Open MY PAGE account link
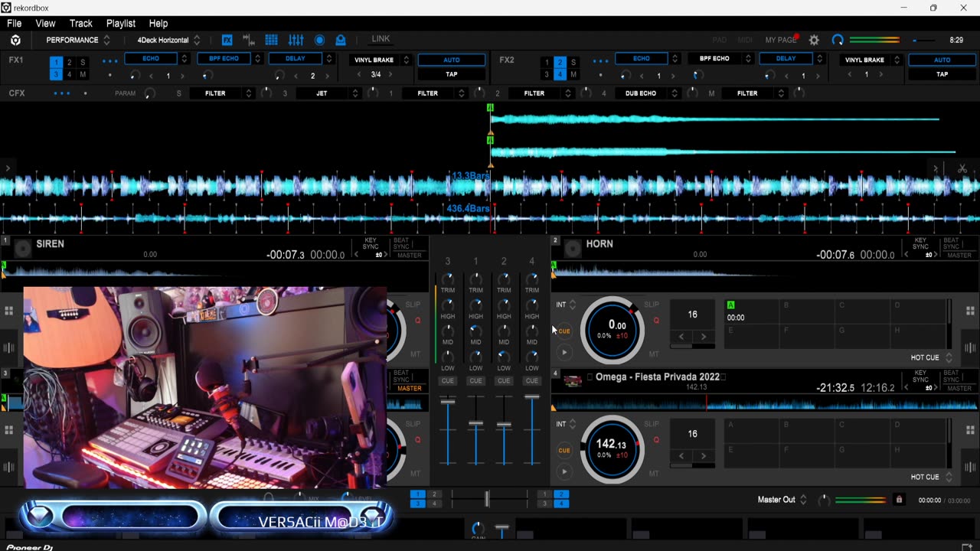Screen dimensions: 980x551 click(x=781, y=40)
